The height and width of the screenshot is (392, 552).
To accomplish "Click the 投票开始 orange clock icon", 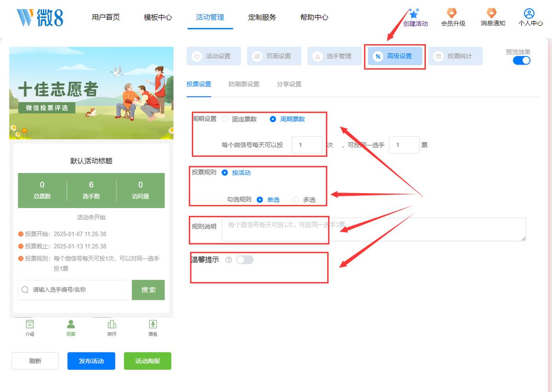I will [21, 234].
